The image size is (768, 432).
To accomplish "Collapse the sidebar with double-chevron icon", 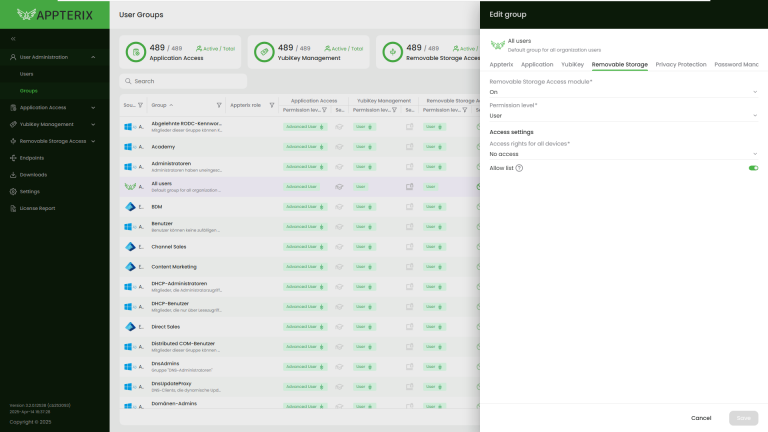I will (13, 39).
